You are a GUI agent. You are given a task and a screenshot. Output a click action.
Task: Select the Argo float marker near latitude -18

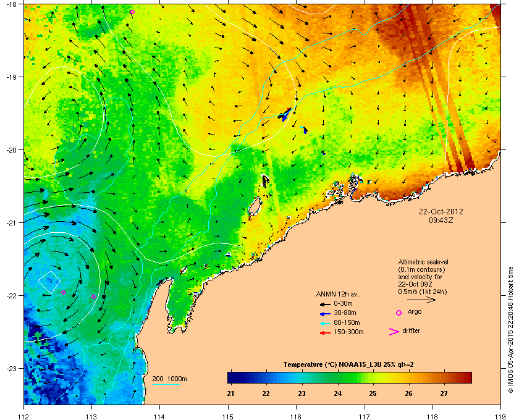click(x=132, y=12)
